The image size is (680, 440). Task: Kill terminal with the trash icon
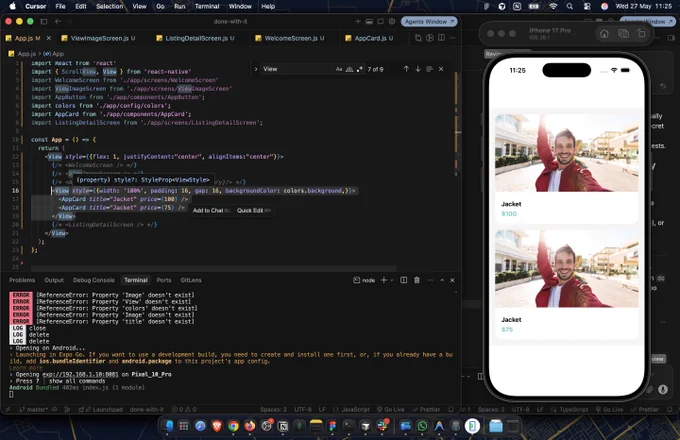coord(417,280)
